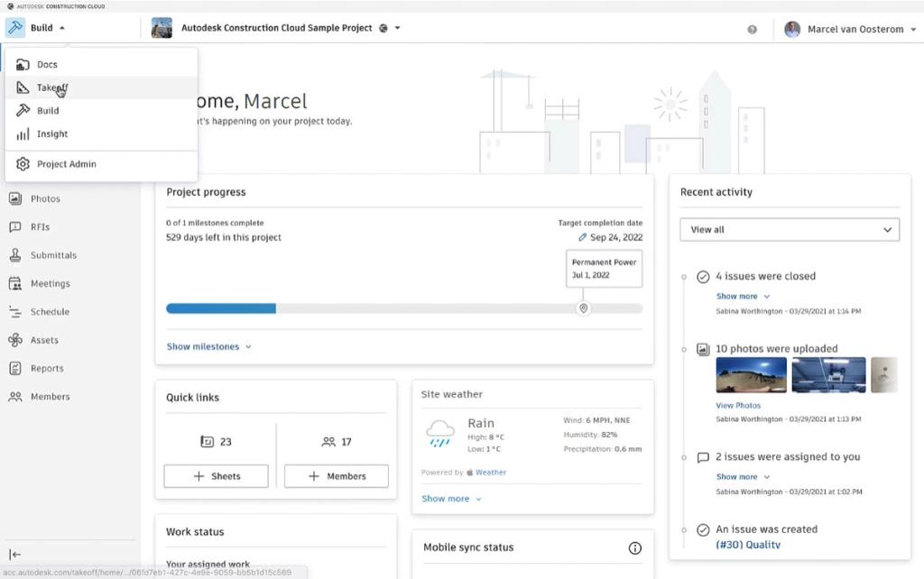Open the View all activity dropdown
Image resolution: width=924 pixels, height=579 pixels.
tap(789, 230)
